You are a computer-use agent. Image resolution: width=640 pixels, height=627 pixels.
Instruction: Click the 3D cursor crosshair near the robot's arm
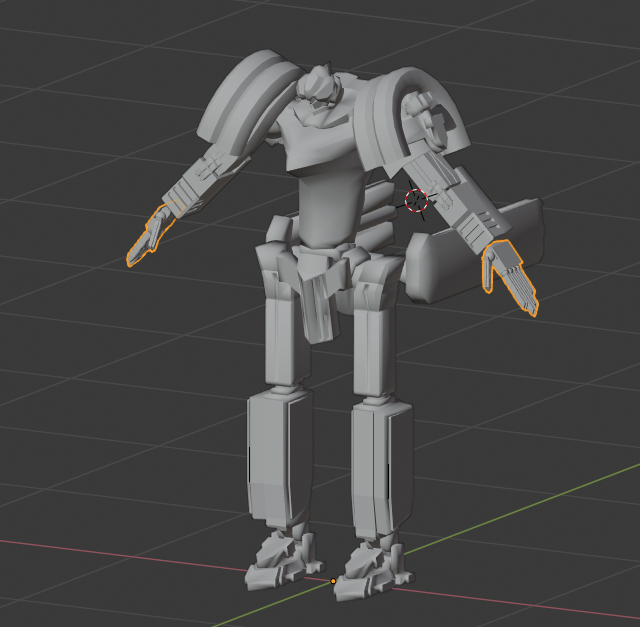coord(416,200)
